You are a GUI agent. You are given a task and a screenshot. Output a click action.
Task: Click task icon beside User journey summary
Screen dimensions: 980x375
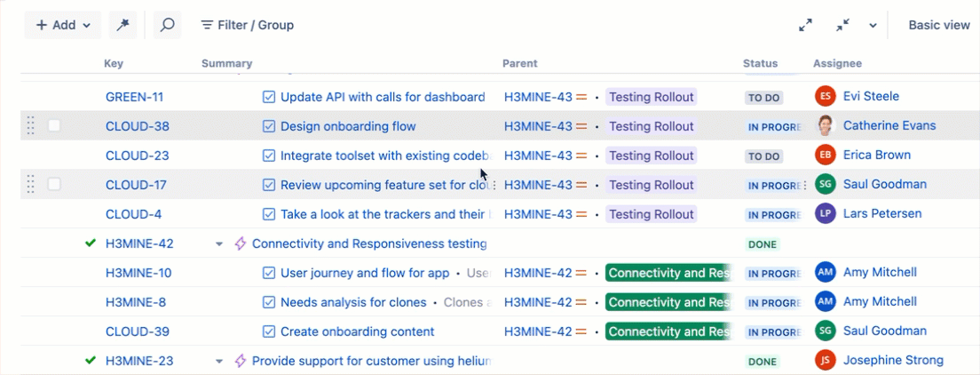(269, 273)
